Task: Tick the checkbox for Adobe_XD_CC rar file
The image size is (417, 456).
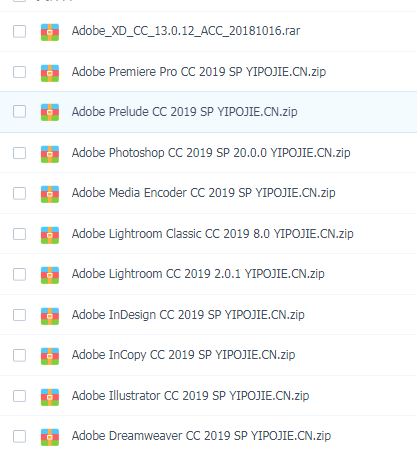Action: click(19, 31)
